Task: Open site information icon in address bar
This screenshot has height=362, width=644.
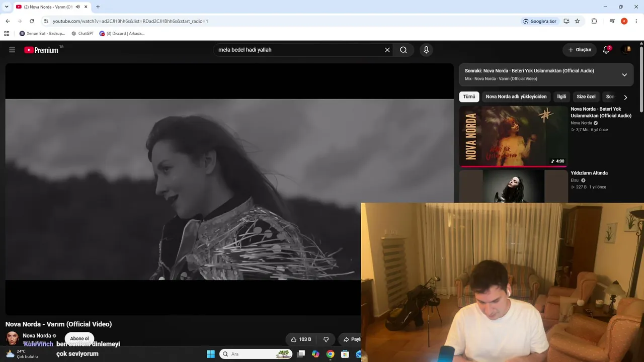Action: tap(46, 21)
